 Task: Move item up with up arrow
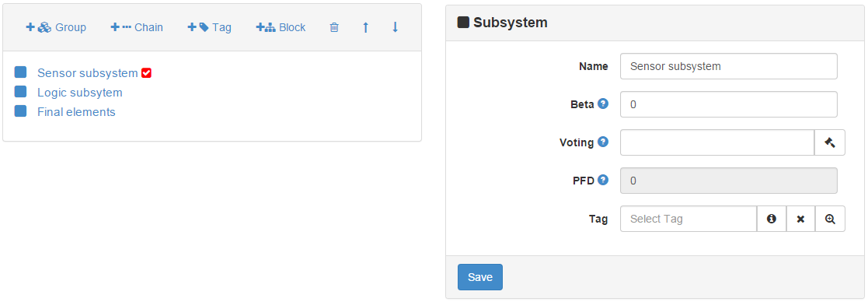click(365, 27)
